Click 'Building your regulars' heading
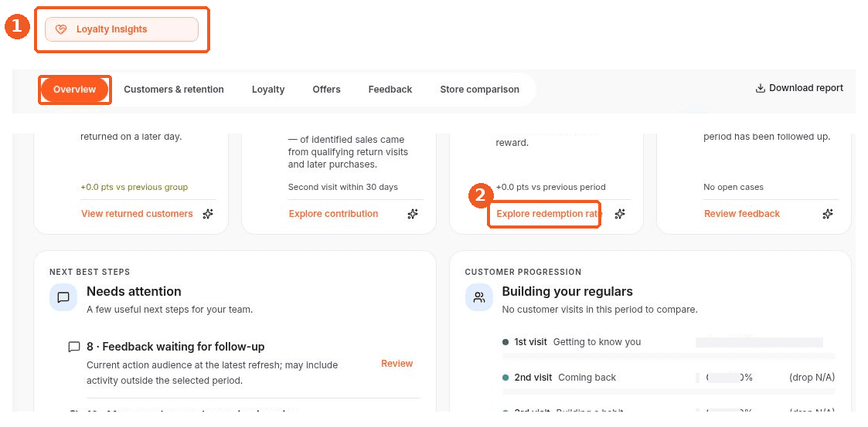 567,292
